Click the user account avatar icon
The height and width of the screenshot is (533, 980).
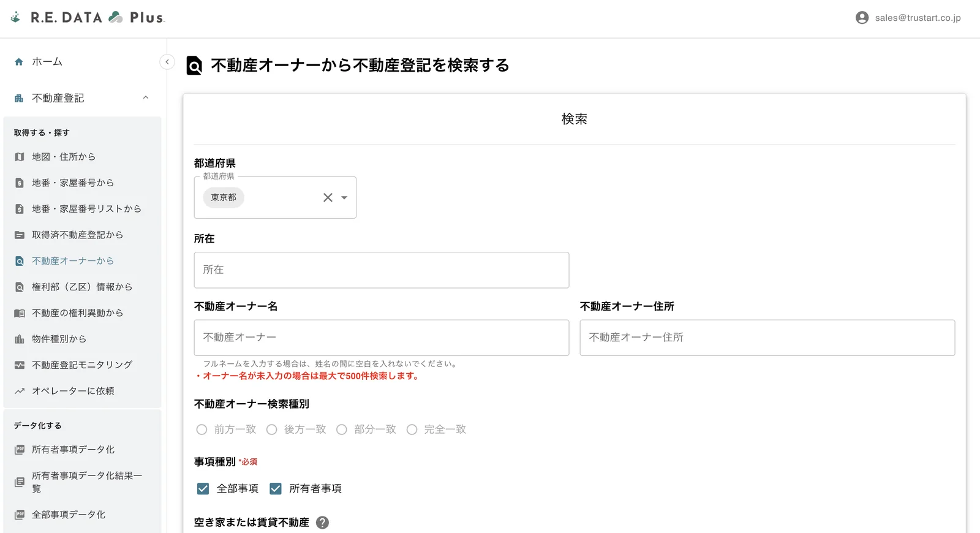[x=862, y=18]
